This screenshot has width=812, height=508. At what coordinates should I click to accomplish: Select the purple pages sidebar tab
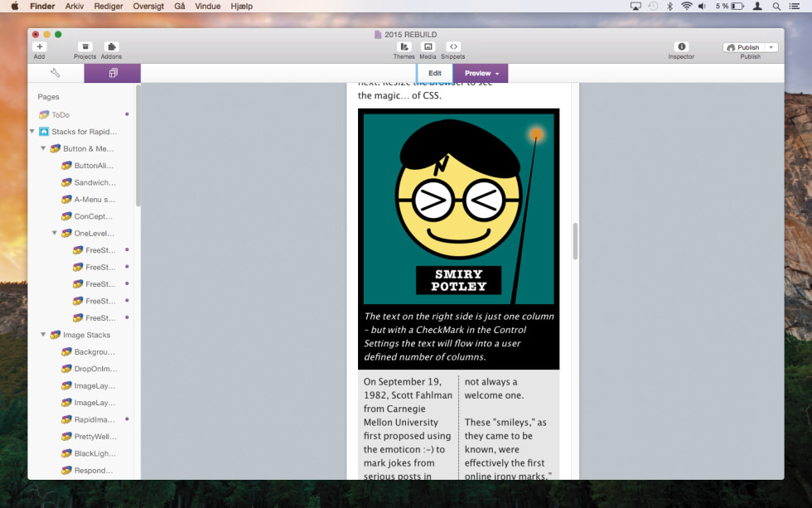[113, 73]
